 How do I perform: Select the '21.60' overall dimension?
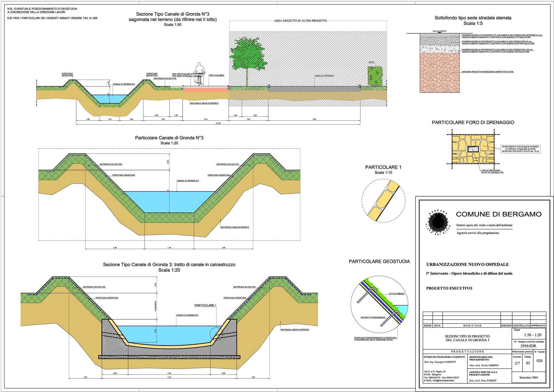[x=218, y=123]
